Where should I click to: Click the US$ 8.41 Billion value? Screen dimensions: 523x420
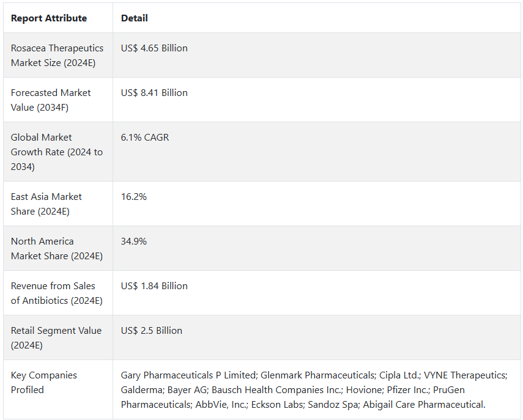tap(154, 93)
